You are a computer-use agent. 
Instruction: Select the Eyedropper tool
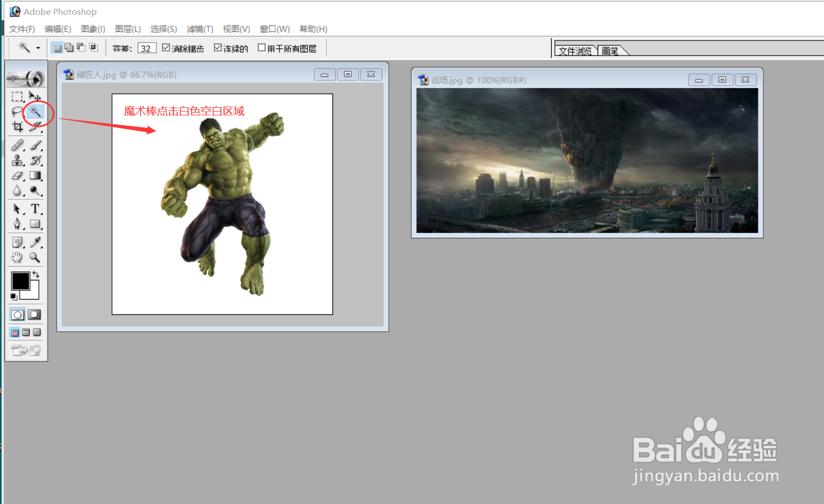coord(35,242)
